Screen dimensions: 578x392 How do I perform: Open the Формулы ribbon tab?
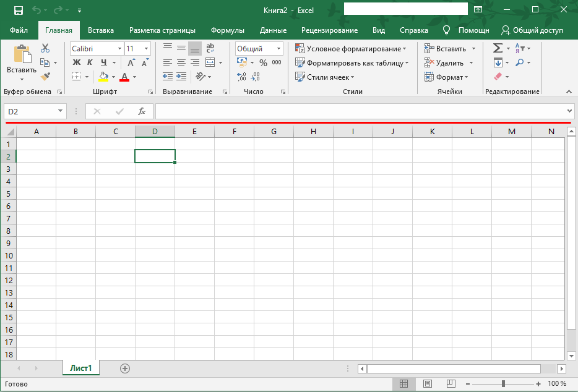(x=227, y=30)
